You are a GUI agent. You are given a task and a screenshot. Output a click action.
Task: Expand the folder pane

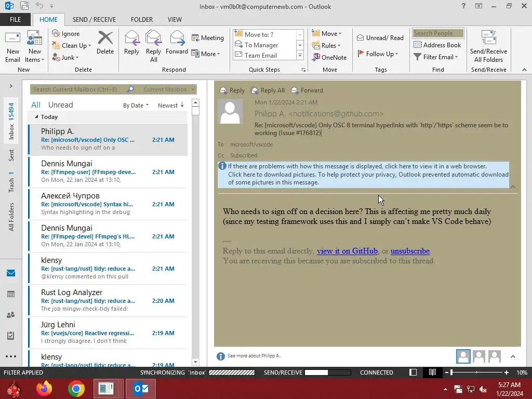point(11,86)
